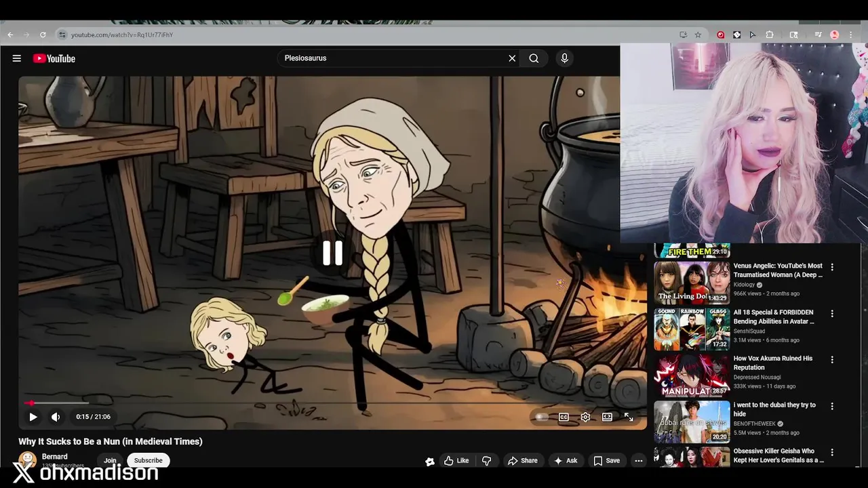
Task: Open Bernard channel avatar
Action: pyautogui.click(x=28, y=460)
